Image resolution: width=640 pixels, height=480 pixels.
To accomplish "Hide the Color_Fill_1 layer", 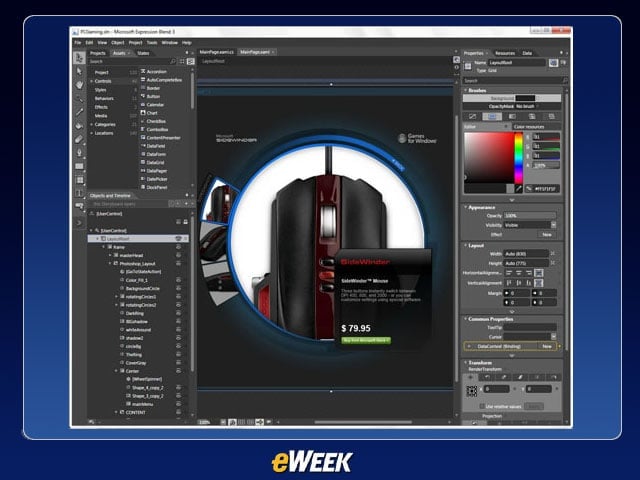I will point(178,280).
